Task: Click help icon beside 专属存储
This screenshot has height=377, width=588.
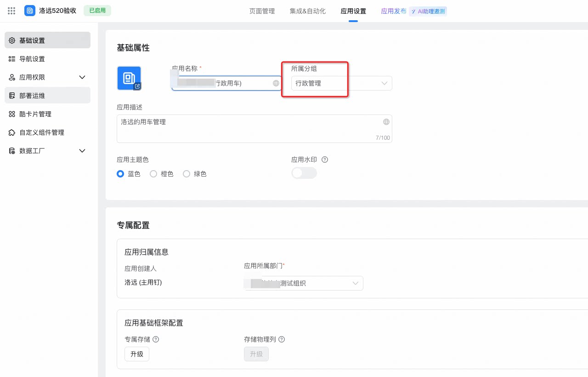Action: 156,339
